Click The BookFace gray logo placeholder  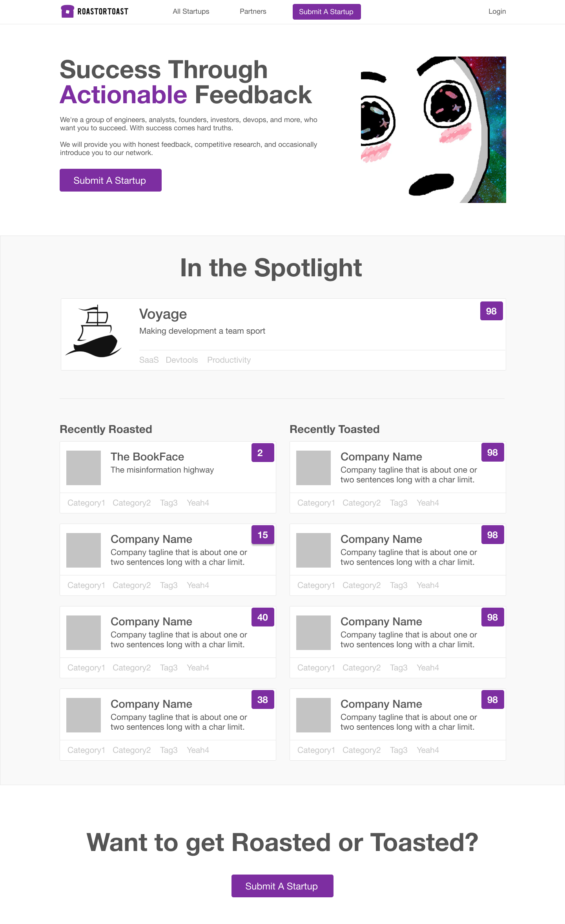(84, 468)
